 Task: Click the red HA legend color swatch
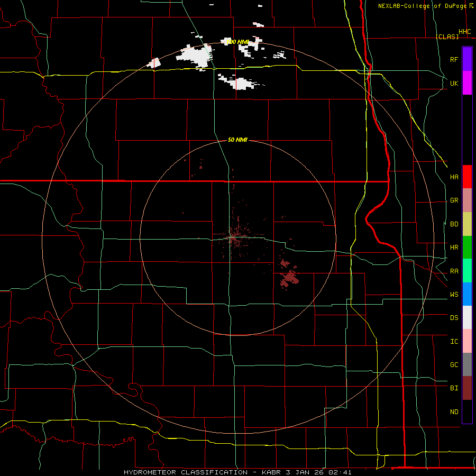click(467, 177)
